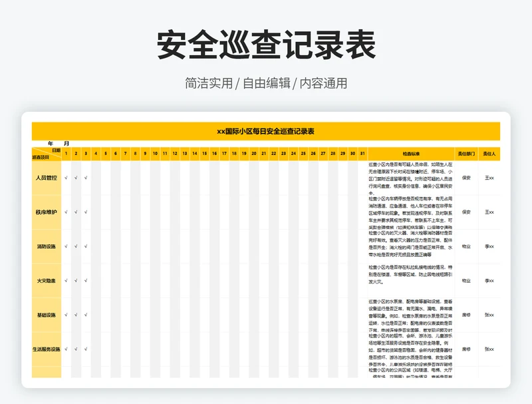The image size is (532, 404).
Task: Select the 消防设施 row label
Action: [x=47, y=246]
